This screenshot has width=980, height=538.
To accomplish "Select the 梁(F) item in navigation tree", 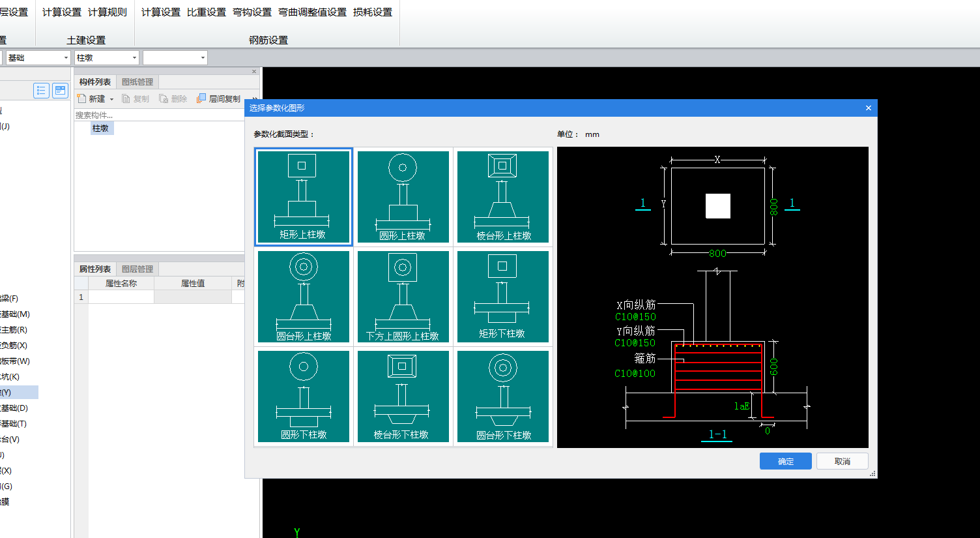I will coord(9,299).
